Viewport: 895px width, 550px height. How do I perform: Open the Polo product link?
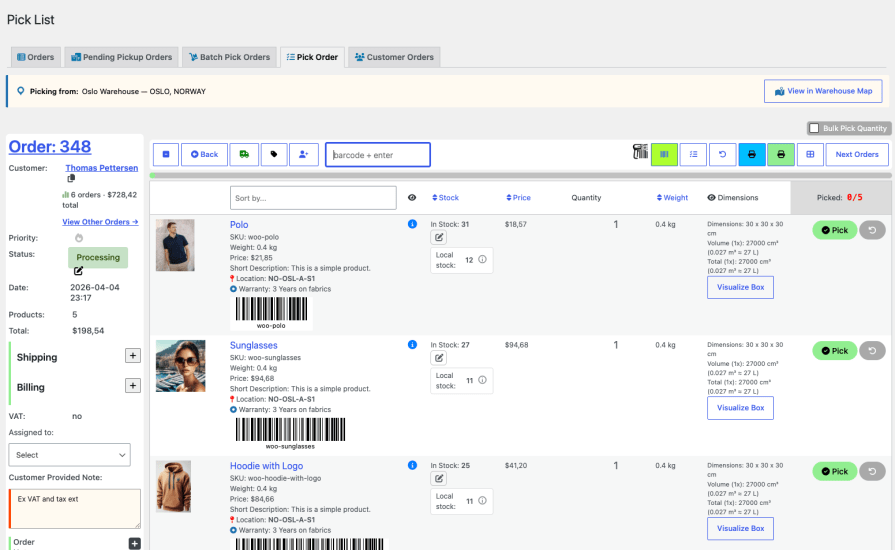click(x=239, y=225)
